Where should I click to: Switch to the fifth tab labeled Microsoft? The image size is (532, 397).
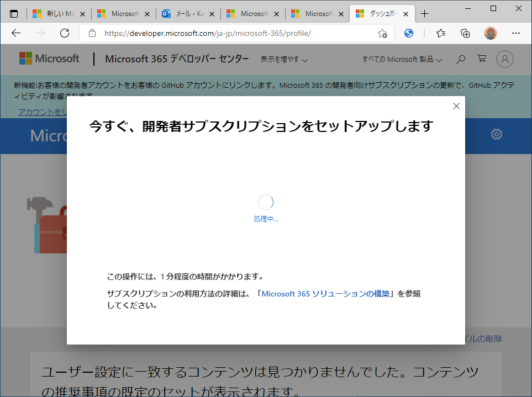tap(317, 14)
